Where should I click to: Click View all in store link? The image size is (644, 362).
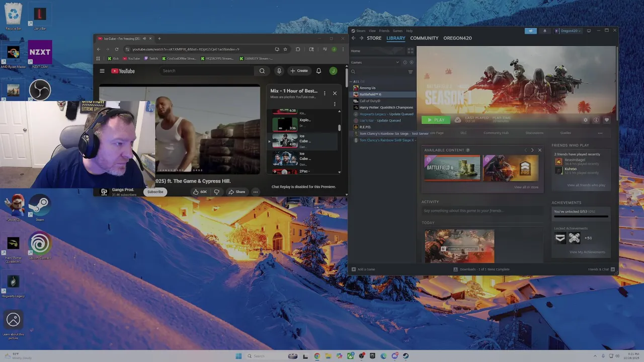(x=526, y=187)
